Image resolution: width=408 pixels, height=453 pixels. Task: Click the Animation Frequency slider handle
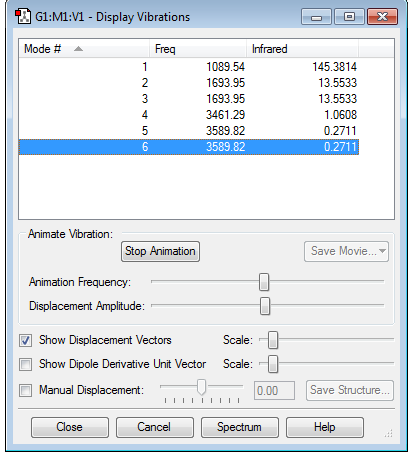point(264,282)
